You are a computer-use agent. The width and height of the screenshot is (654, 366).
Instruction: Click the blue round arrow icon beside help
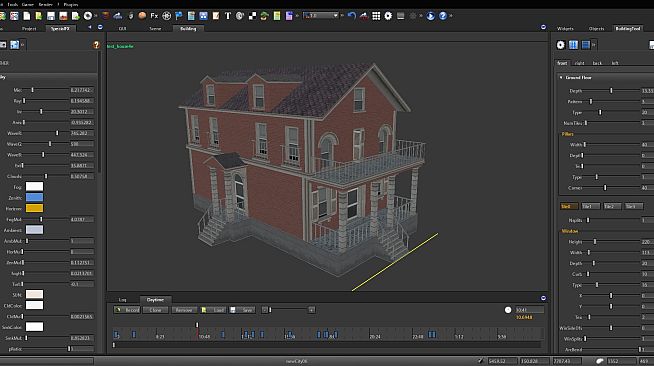point(430,16)
